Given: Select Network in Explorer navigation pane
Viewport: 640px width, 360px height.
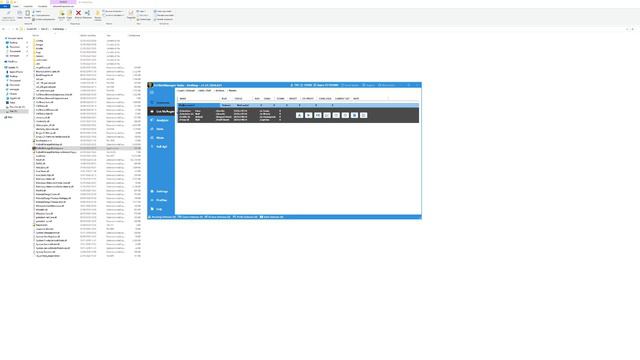Looking at the screenshot, I should 9,117.
